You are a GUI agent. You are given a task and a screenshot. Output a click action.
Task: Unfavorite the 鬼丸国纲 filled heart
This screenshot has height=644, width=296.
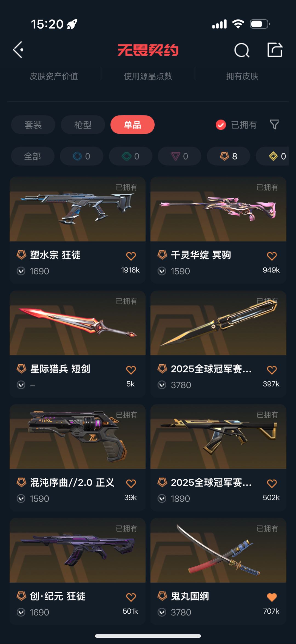coord(272,597)
